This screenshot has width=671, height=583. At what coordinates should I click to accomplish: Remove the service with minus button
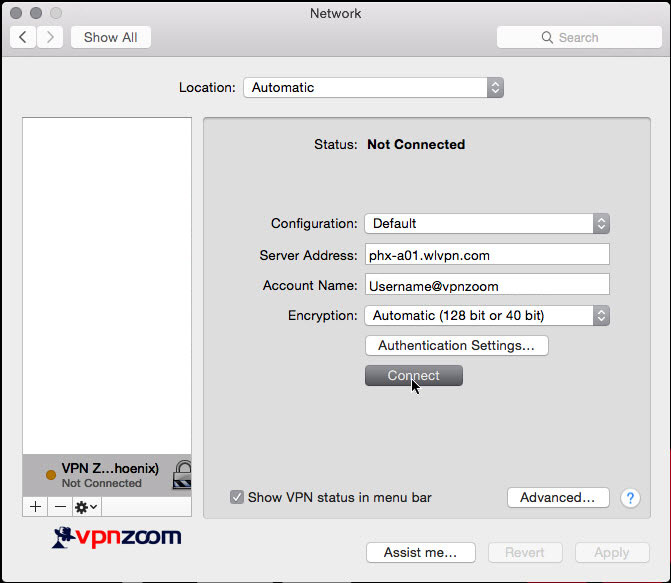pos(60,507)
